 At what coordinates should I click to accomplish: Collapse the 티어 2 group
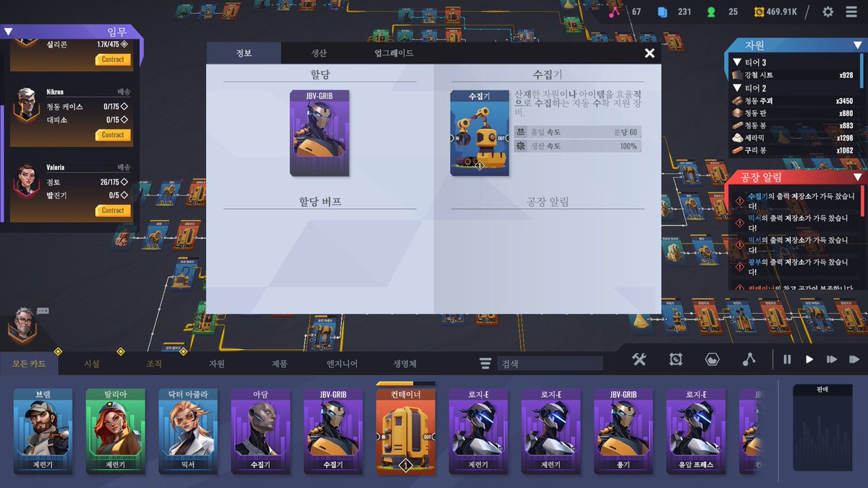click(x=736, y=87)
